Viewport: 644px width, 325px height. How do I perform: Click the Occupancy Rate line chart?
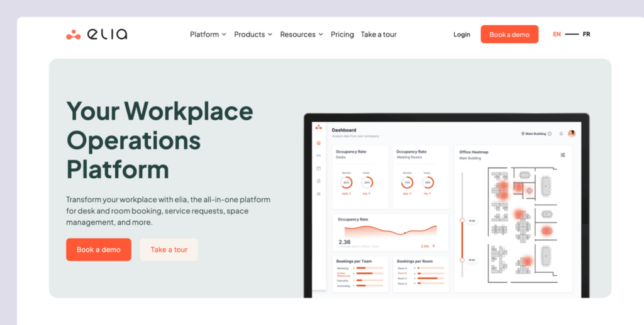click(390, 231)
